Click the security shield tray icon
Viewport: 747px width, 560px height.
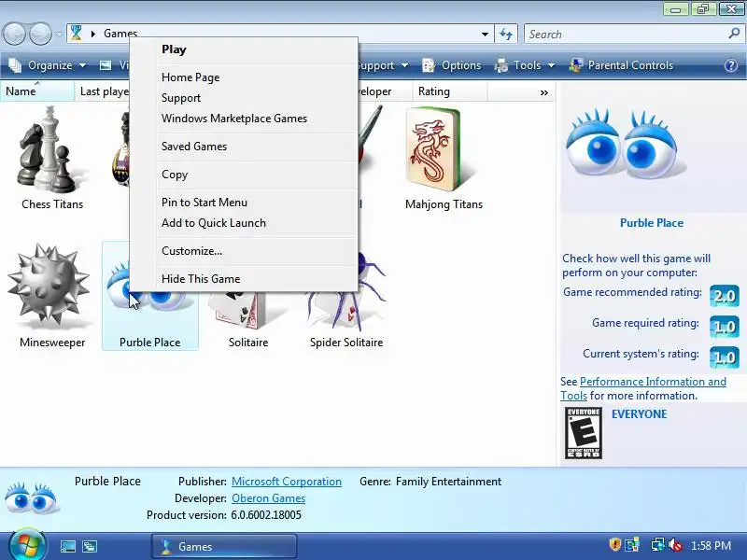(614, 545)
